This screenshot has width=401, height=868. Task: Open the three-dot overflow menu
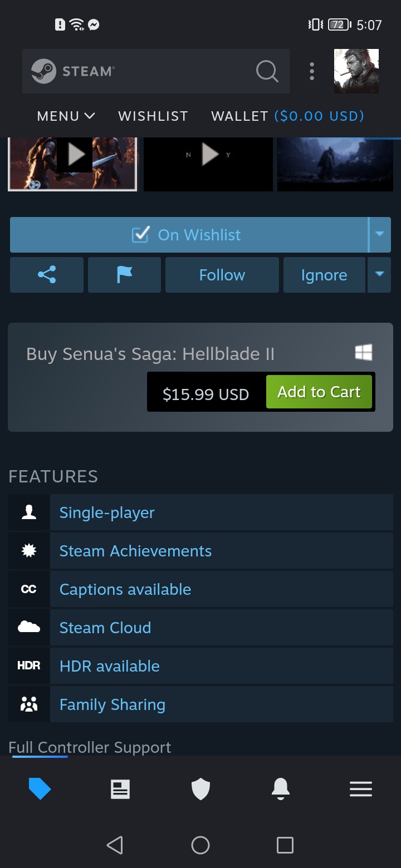tap(312, 71)
